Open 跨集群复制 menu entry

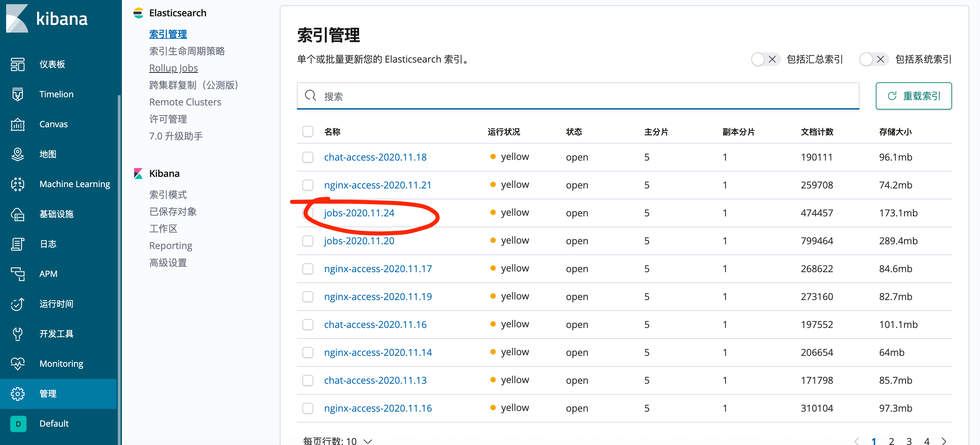[194, 85]
